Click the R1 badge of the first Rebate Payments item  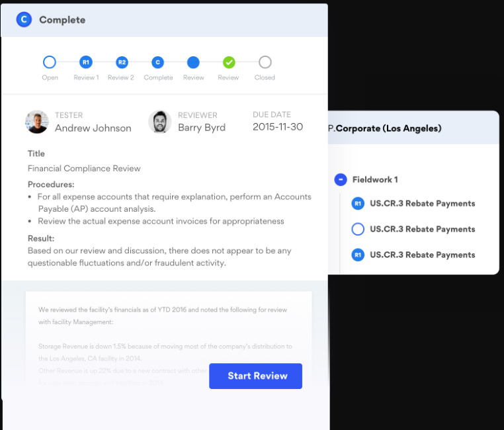[358, 204]
